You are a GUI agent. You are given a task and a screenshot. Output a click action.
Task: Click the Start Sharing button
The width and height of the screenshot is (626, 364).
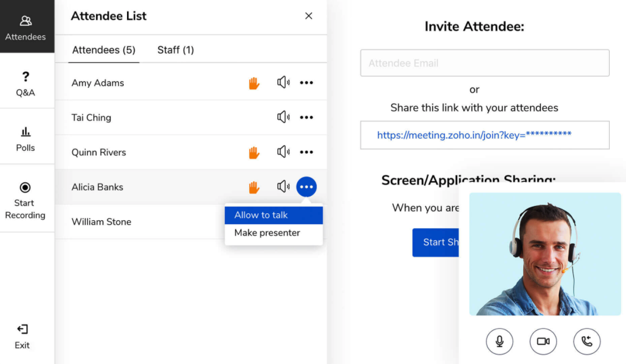click(436, 243)
